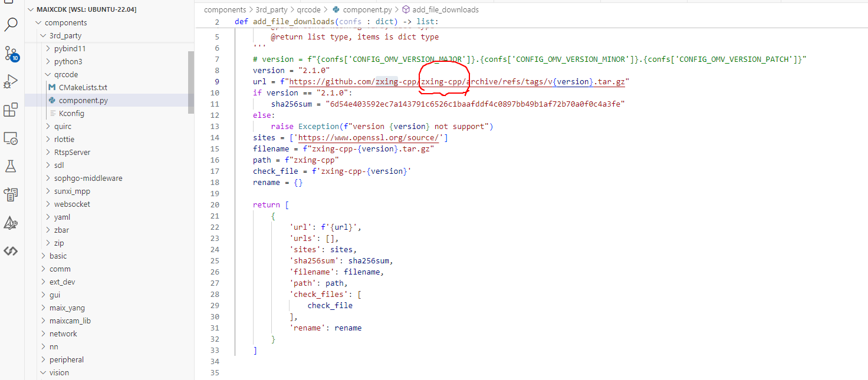Select the qrcode breadcrumb
Image resolution: width=868 pixels, height=380 pixels.
coord(309,9)
